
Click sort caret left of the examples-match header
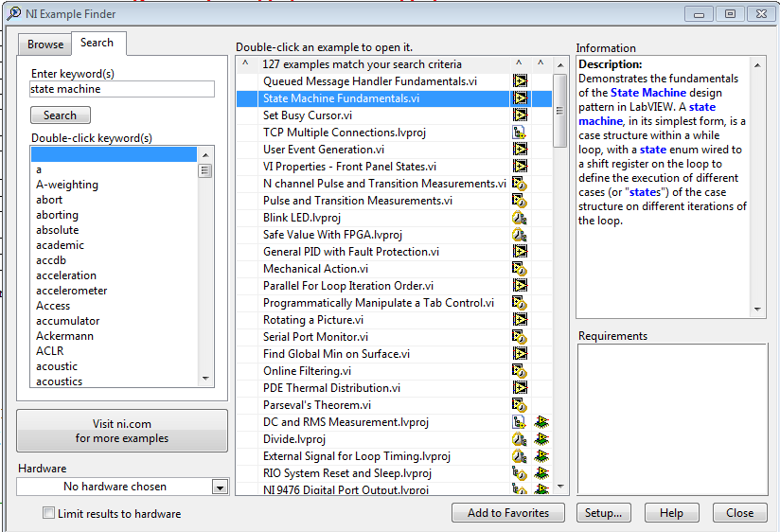[x=245, y=63]
